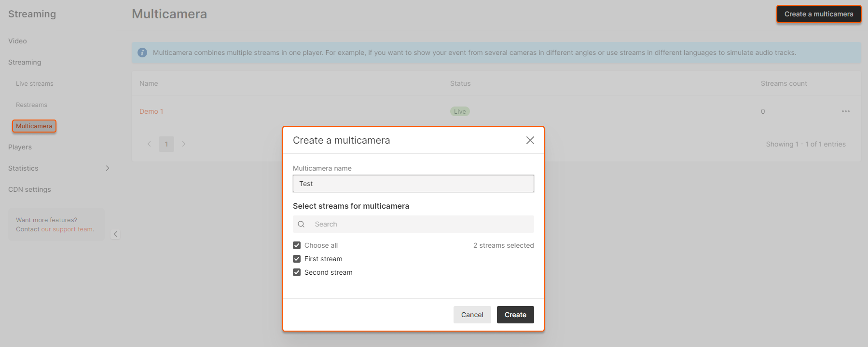Open the three-dot menu for Demo 1

tap(845, 111)
